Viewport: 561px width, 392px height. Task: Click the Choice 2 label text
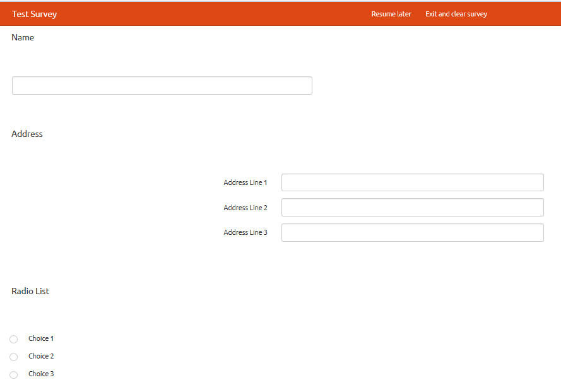41,356
